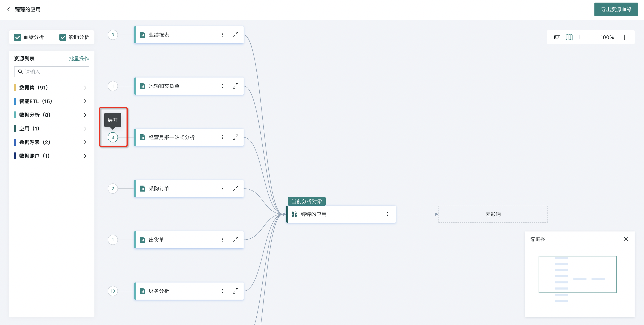Expand the 智能ETL (15) list
This screenshot has width=644, height=325.
[x=52, y=101]
